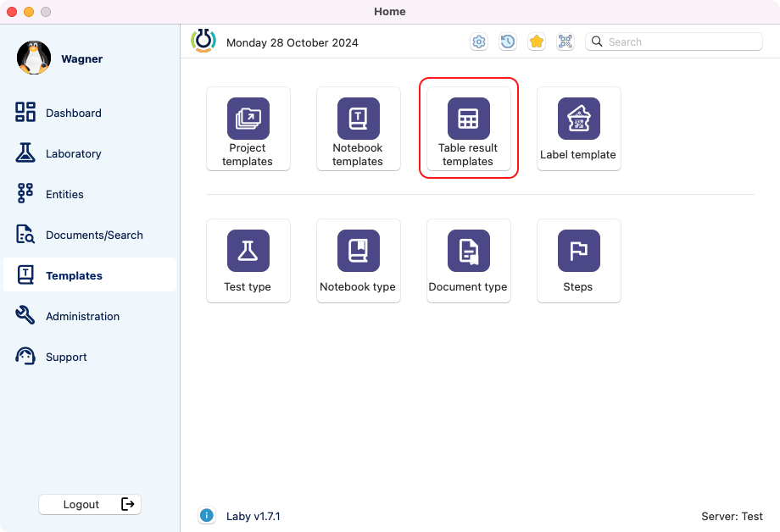Viewport: 780px width, 532px height.
Task: Open favorites star icon
Action: pos(536,42)
